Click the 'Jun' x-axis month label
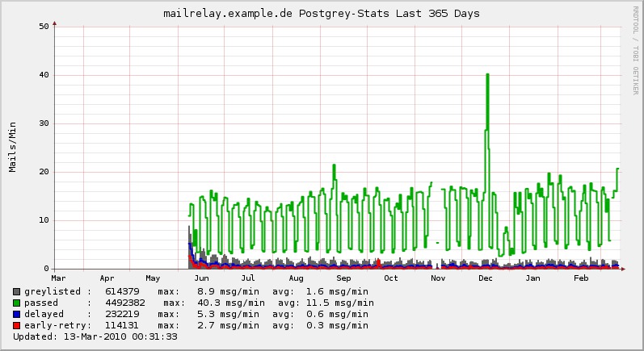The height and width of the screenshot is (351, 644). pyautogui.click(x=201, y=278)
